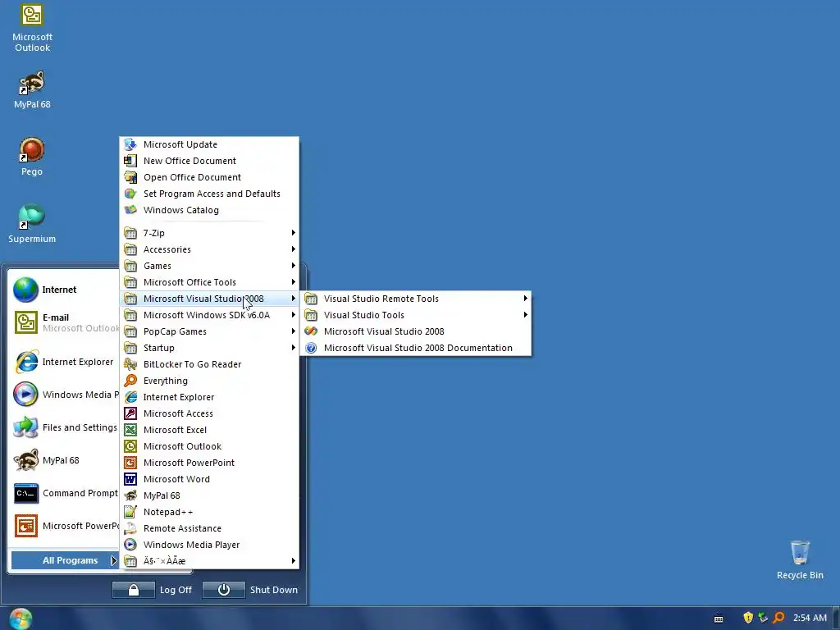Expand the Microsoft Windows SDK v6.0A arrow
Screen dimensions: 840x630
tap(293, 315)
